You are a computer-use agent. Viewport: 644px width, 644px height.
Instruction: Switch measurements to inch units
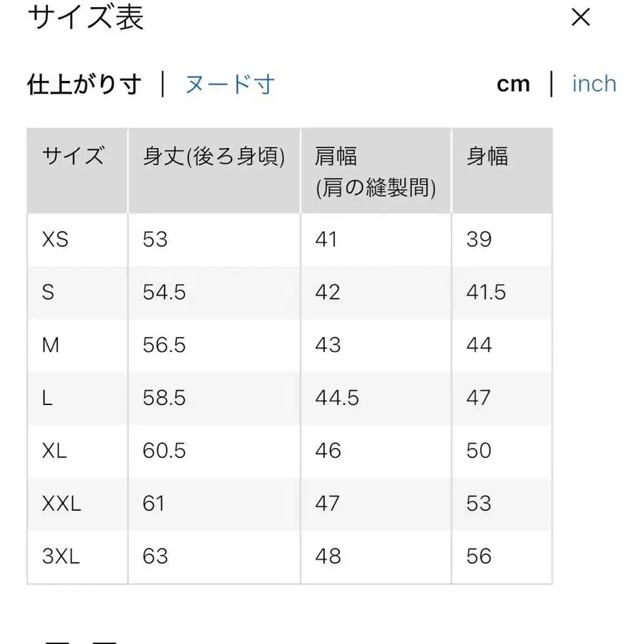[594, 84]
